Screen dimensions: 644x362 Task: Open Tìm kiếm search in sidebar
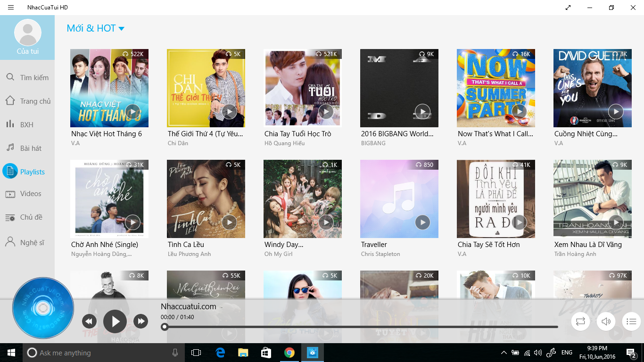[27, 77]
